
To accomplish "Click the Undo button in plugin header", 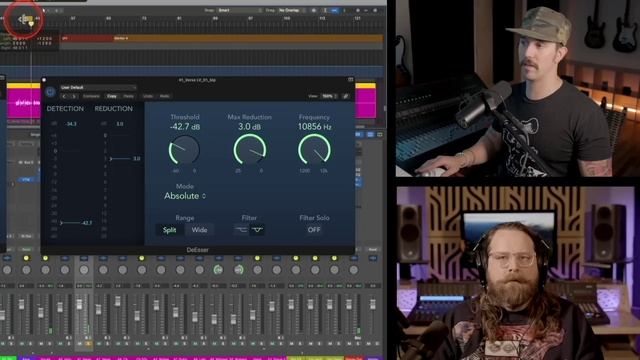I will click(148, 96).
